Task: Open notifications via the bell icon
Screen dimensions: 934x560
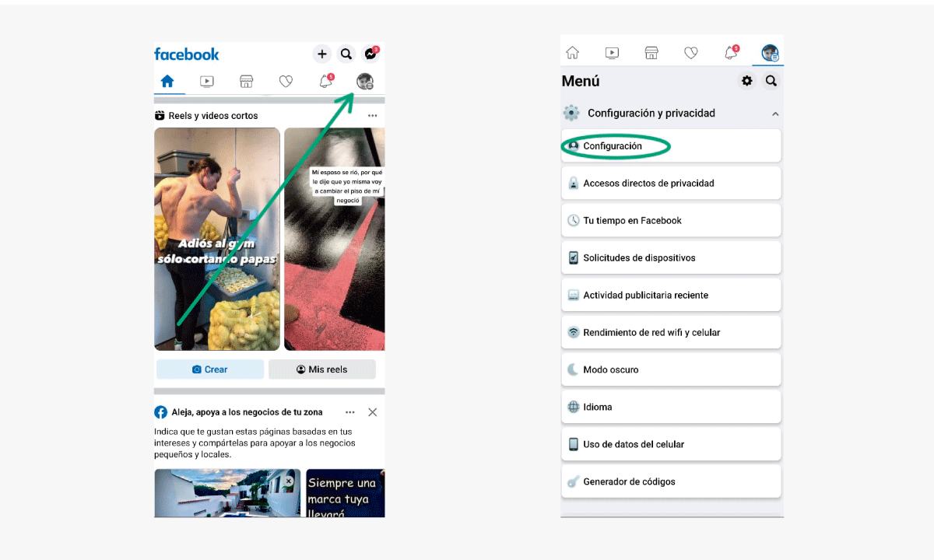Action: pyautogui.click(x=325, y=81)
